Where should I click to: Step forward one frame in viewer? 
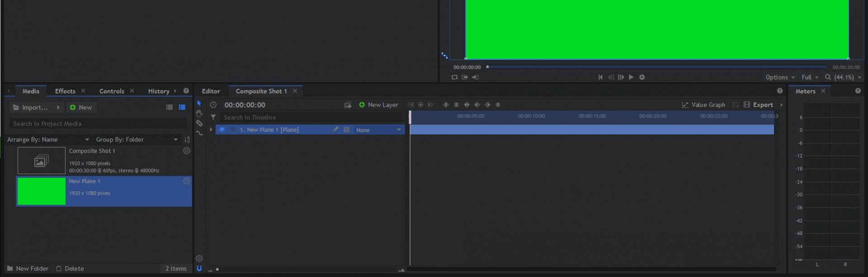[621, 77]
